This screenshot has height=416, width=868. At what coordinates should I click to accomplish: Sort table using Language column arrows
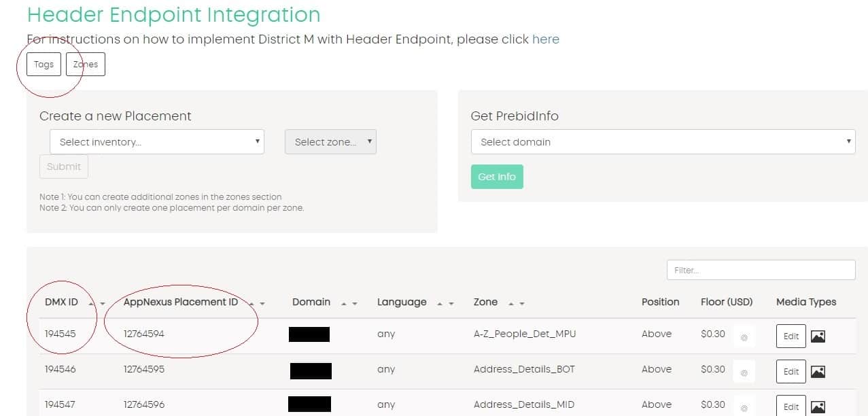click(445, 303)
